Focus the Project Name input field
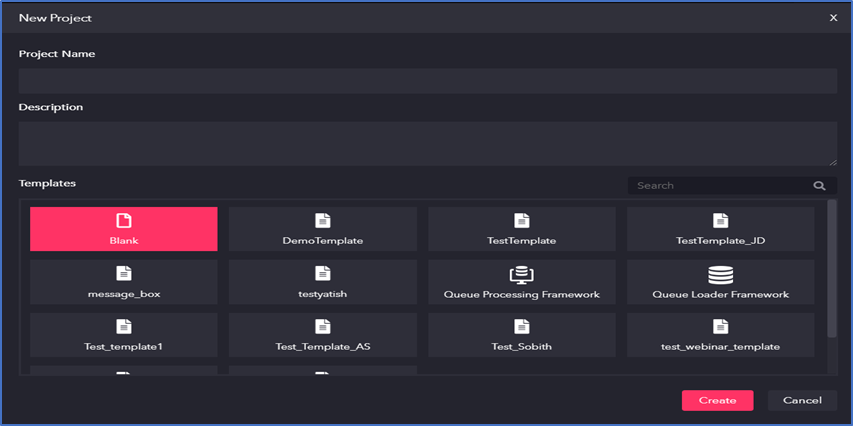The width and height of the screenshot is (853, 426). [x=428, y=81]
